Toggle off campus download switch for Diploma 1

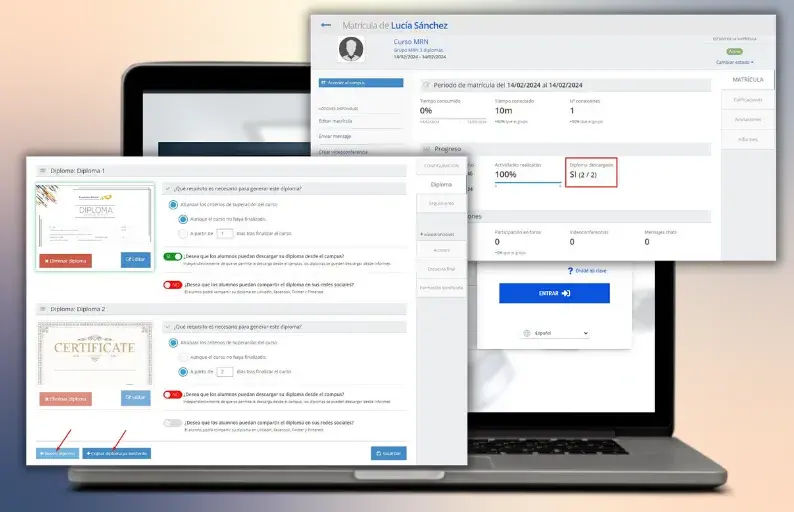pos(173,257)
